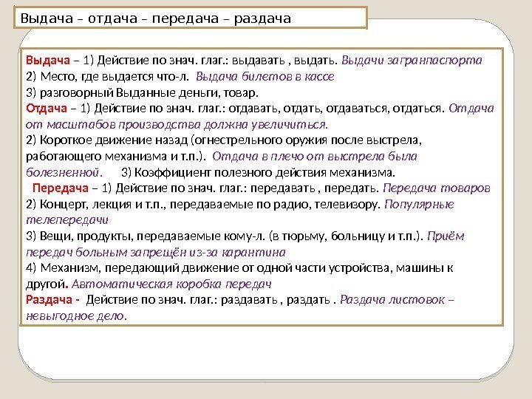Select the red word 'Отдача'
The height and width of the screenshot is (399, 532).
click(x=47, y=109)
